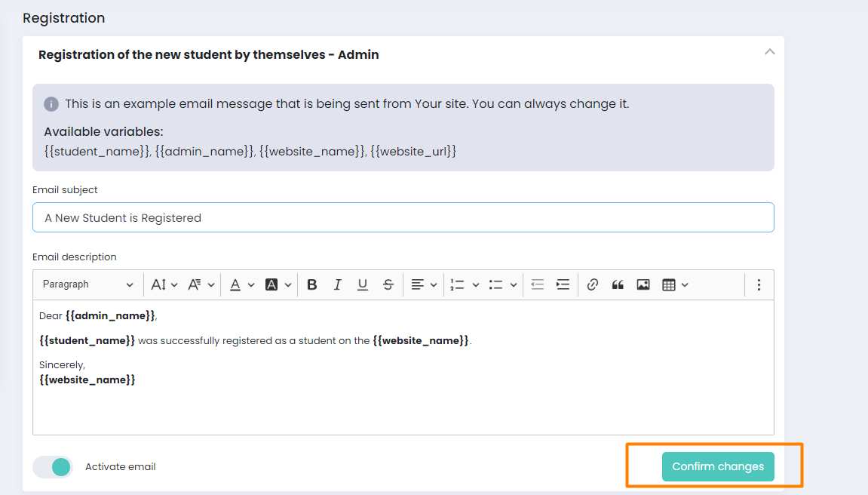Click the 'Email description' label
This screenshot has width=868, height=495.
[74, 257]
